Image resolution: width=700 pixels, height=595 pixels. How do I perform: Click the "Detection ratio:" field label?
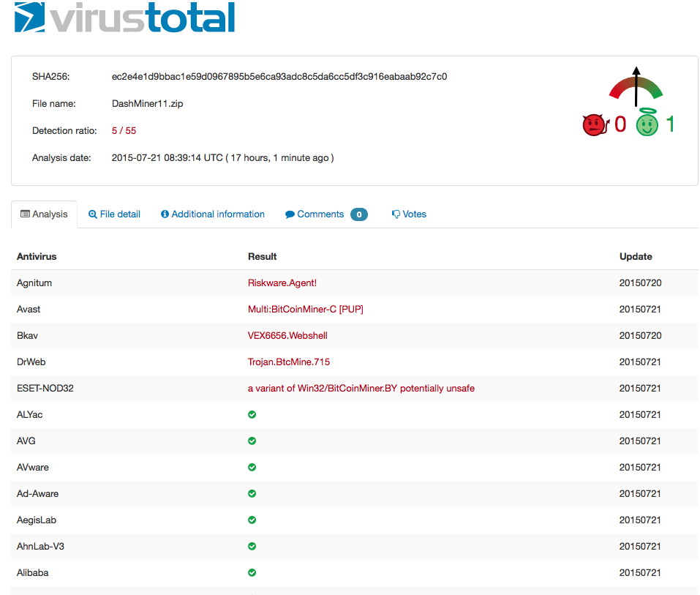pos(64,131)
